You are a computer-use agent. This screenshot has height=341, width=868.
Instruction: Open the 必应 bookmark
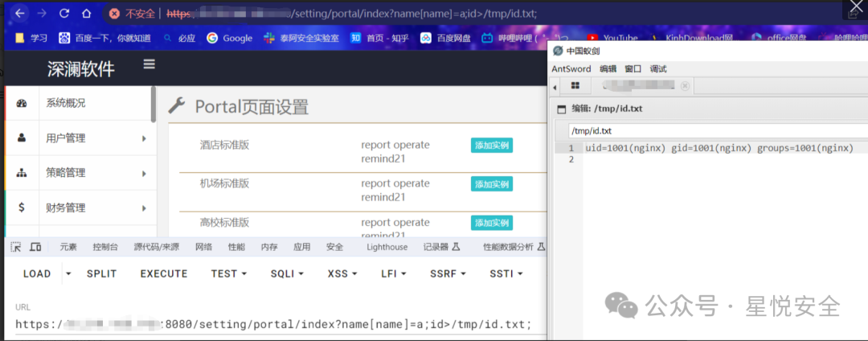click(179, 38)
